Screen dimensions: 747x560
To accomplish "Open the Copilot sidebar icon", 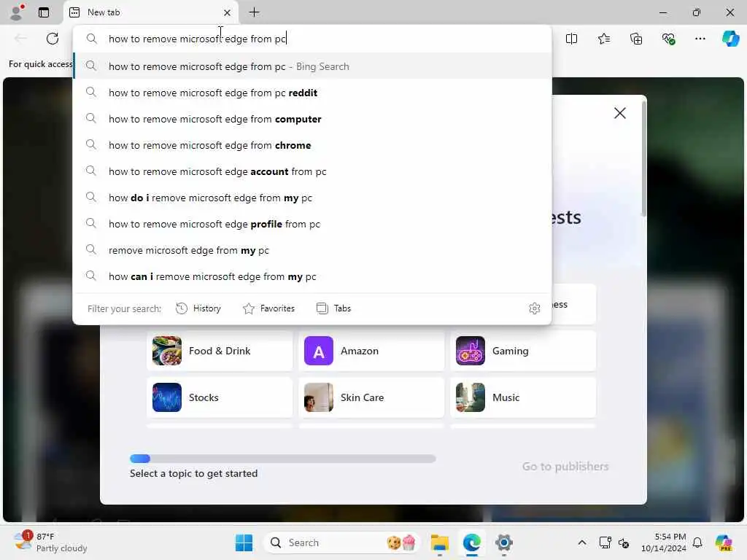I will pyautogui.click(x=730, y=39).
